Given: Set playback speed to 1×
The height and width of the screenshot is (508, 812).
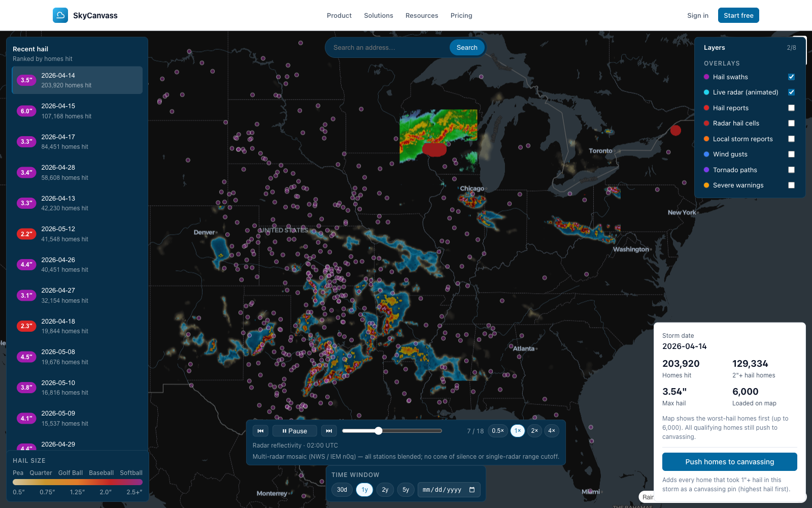Looking at the screenshot, I should pyautogui.click(x=518, y=431).
